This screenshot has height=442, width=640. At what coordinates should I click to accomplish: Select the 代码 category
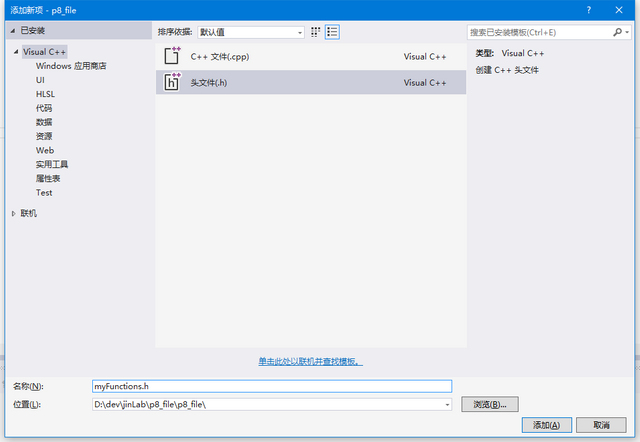[44, 108]
